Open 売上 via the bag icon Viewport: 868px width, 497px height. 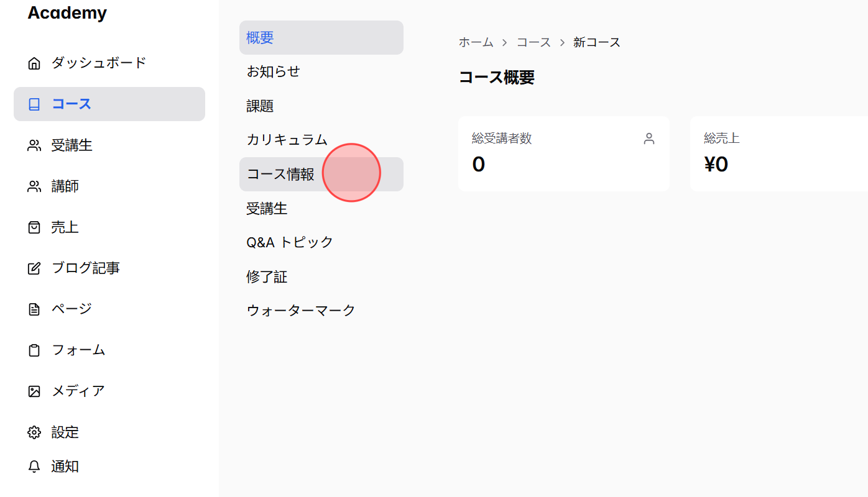(34, 227)
